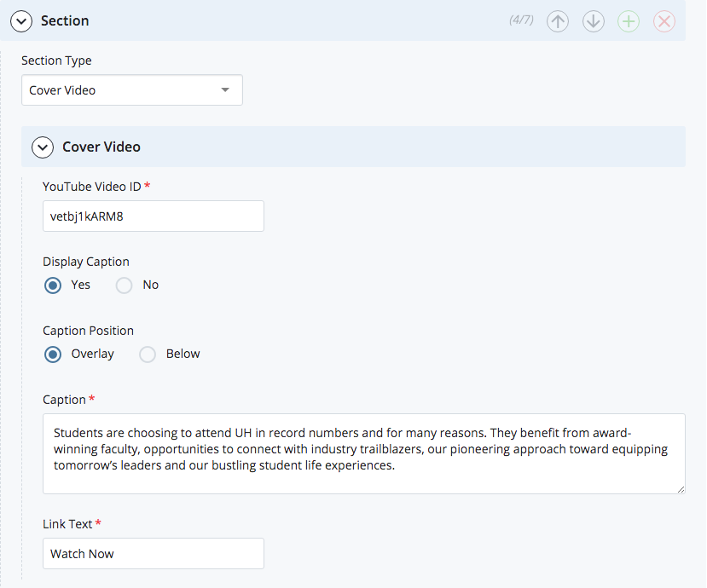Choose Below caption position
Viewport: 707px width, 588px height.
coord(148,355)
